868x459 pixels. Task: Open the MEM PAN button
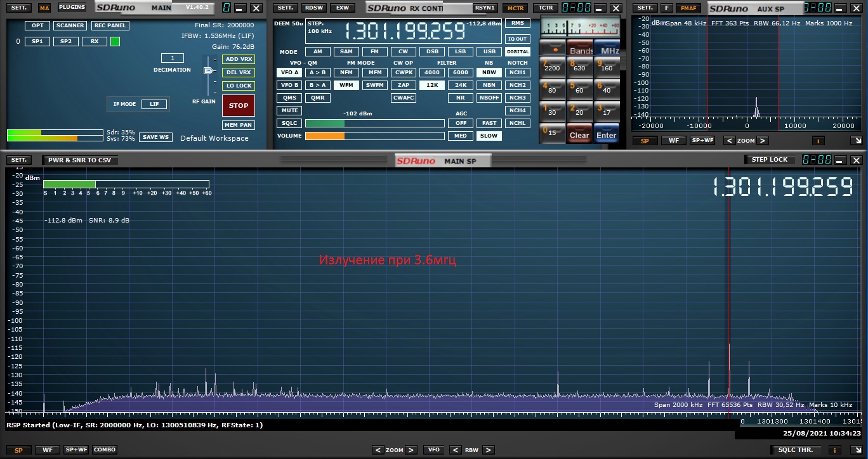239,125
